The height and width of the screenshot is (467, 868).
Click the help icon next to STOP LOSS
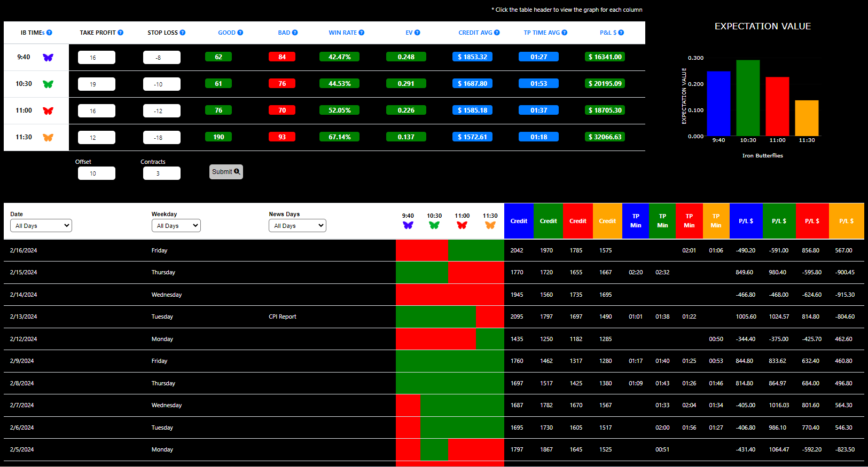(183, 33)
